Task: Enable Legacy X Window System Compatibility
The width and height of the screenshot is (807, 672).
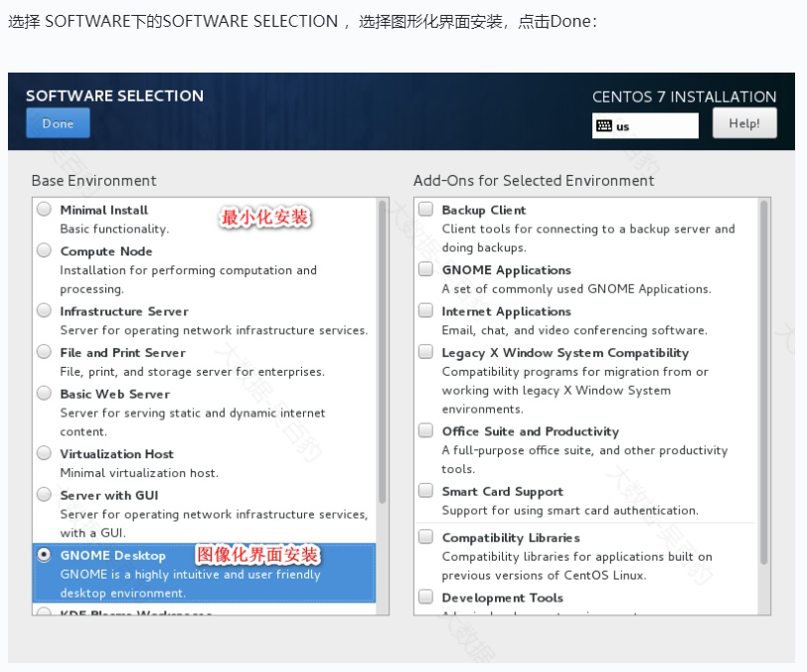Action: tap(425, 352)
